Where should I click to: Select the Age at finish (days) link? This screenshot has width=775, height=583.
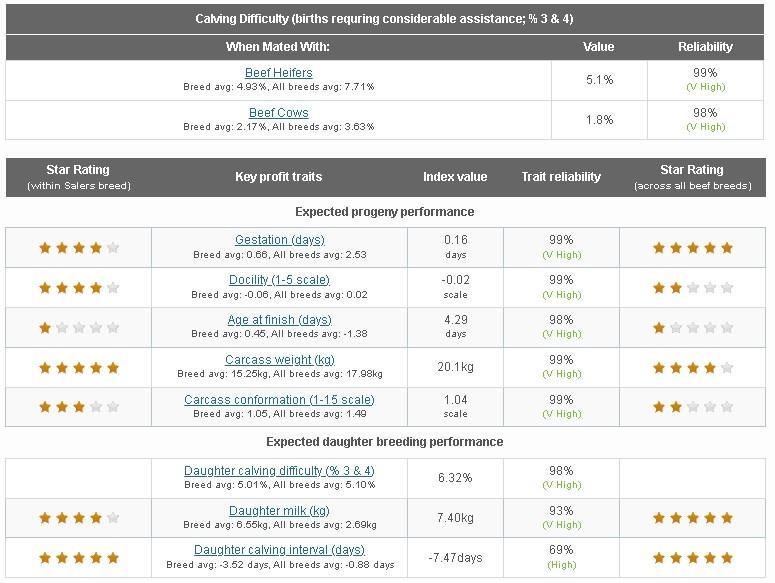(x=279, y=320)
